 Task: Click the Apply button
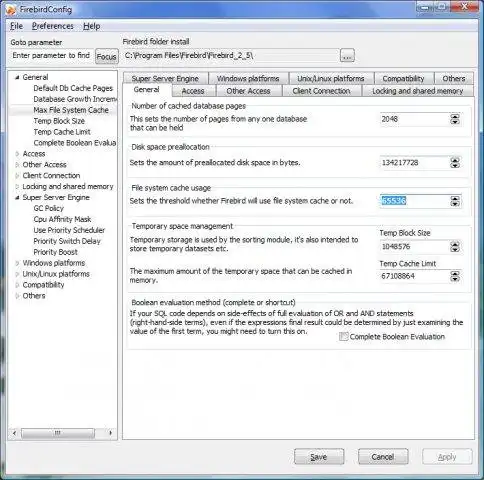point(447,457)
